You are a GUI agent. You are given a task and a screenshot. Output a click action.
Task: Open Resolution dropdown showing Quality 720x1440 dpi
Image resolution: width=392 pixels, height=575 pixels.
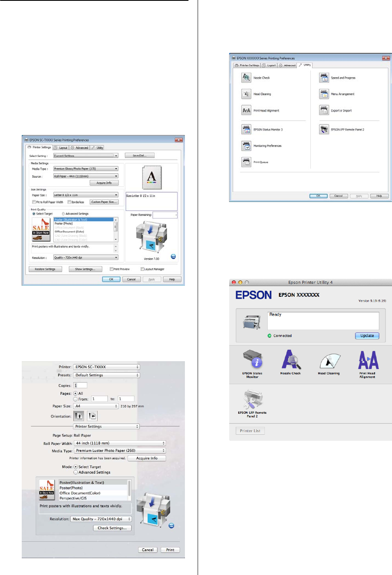coord(86,258)
